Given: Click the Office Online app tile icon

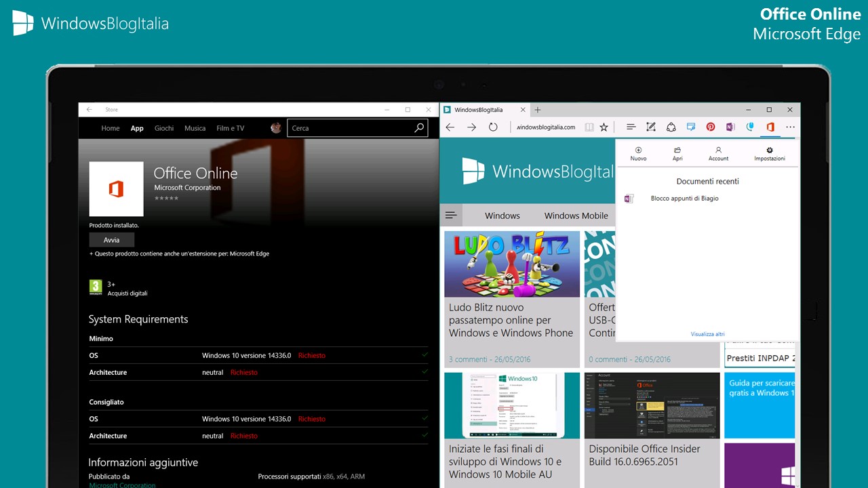Looking at the screenshot, I should click(x=116, y=189).
